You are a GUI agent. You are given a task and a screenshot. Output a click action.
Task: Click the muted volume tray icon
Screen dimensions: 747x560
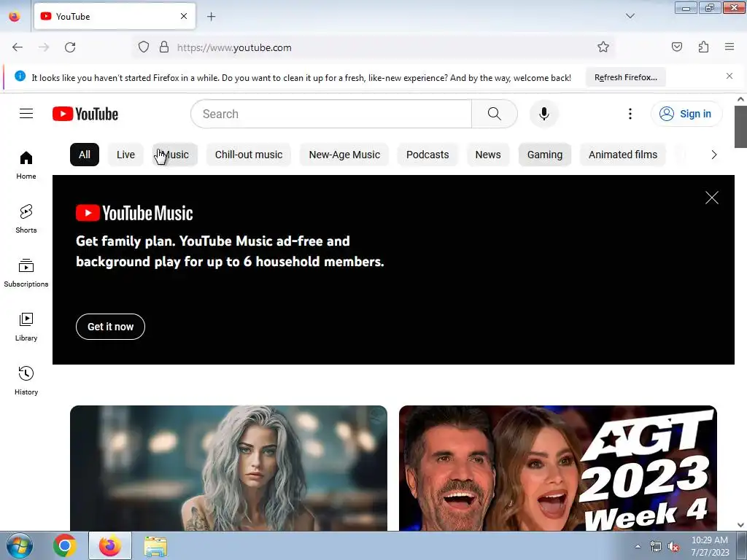pos(673,547)
